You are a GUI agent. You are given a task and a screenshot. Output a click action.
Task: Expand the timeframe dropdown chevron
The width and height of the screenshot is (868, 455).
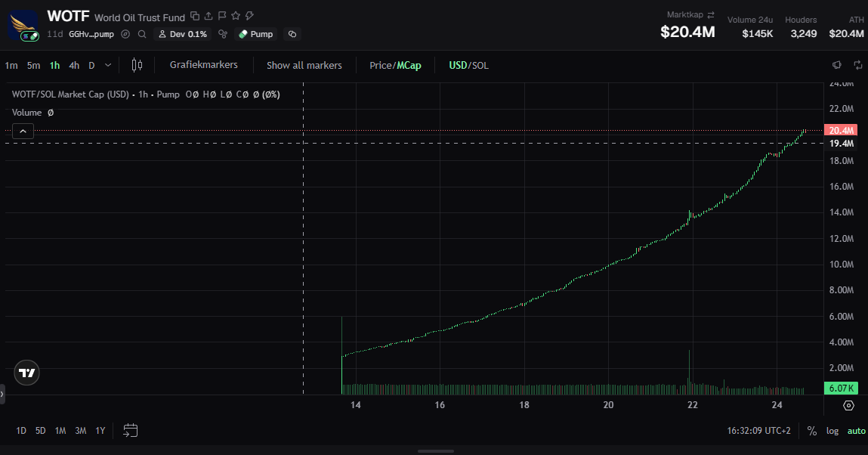click(x=108, y=65)
